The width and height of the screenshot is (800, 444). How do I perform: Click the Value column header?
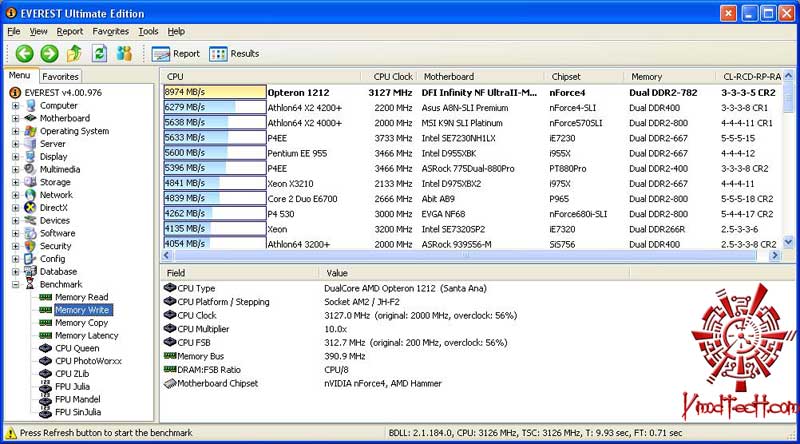pyautogui.click(x=474, y=273)
